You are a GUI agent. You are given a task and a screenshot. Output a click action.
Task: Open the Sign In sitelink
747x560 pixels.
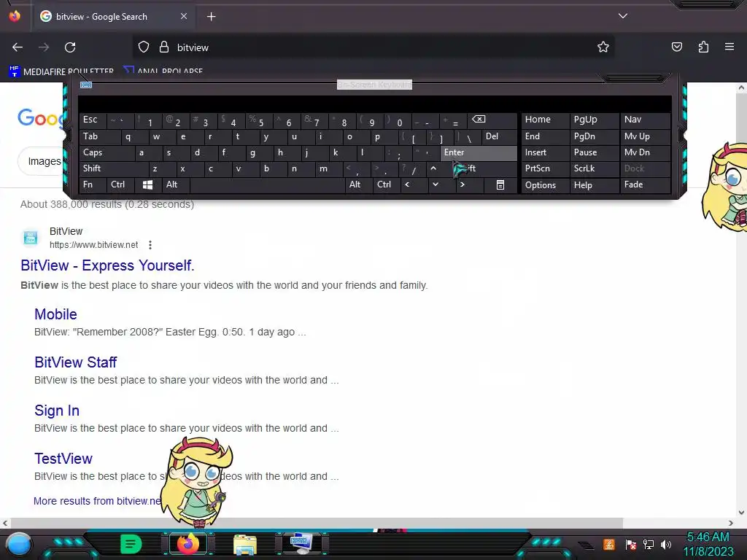pos(57,411)
